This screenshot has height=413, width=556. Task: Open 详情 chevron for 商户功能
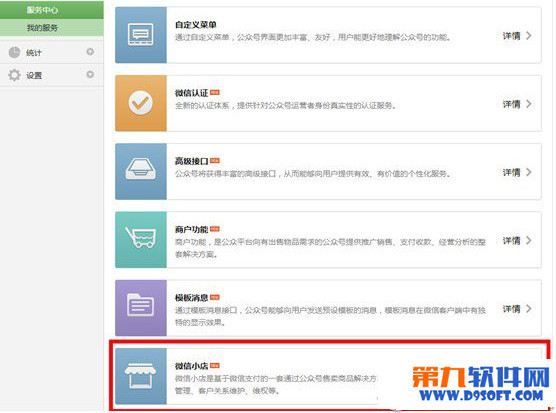coord(529,240)
